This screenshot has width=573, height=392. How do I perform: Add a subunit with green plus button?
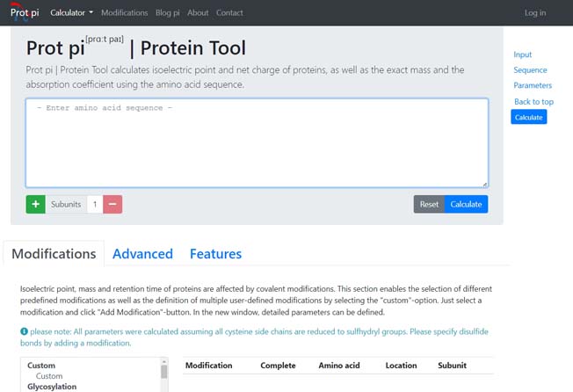(36, 204)
